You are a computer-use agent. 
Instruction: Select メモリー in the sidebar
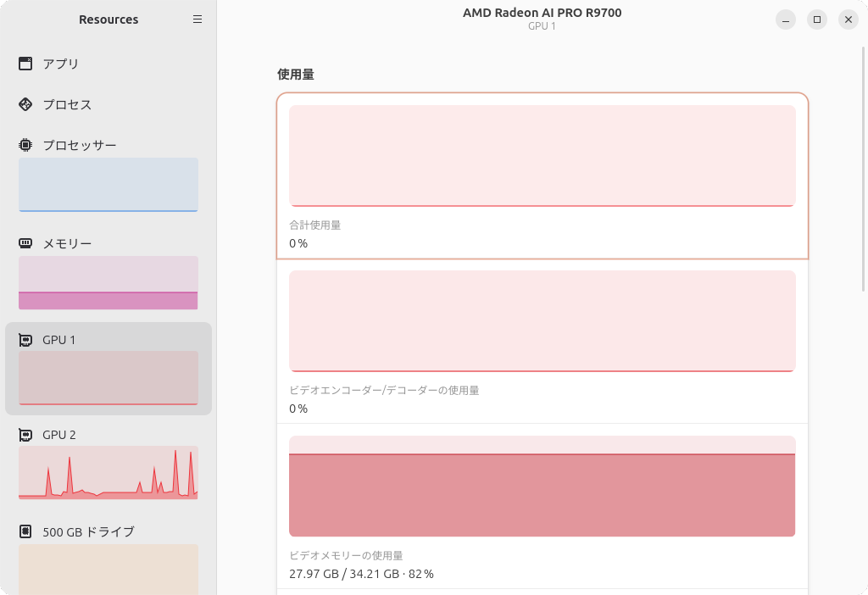(x=108, y=274)
